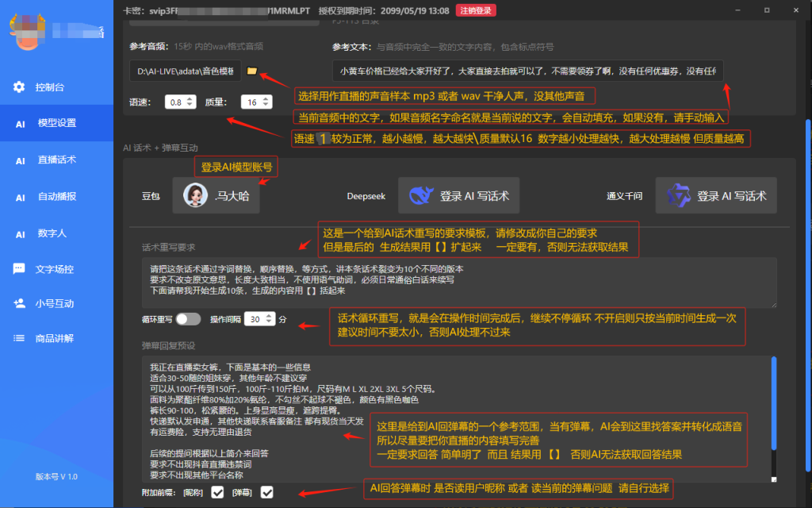Click the 话术重写要求 text area

[x=459, y=283]
